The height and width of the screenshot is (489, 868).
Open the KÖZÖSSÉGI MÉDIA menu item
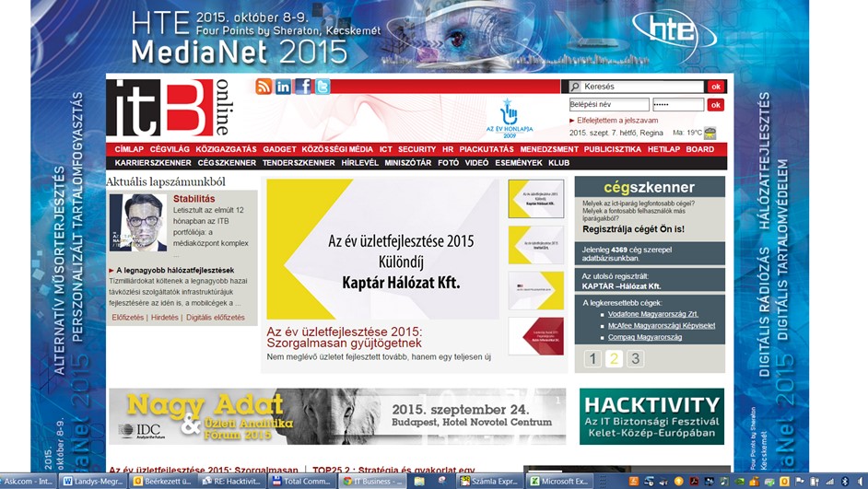337,149
